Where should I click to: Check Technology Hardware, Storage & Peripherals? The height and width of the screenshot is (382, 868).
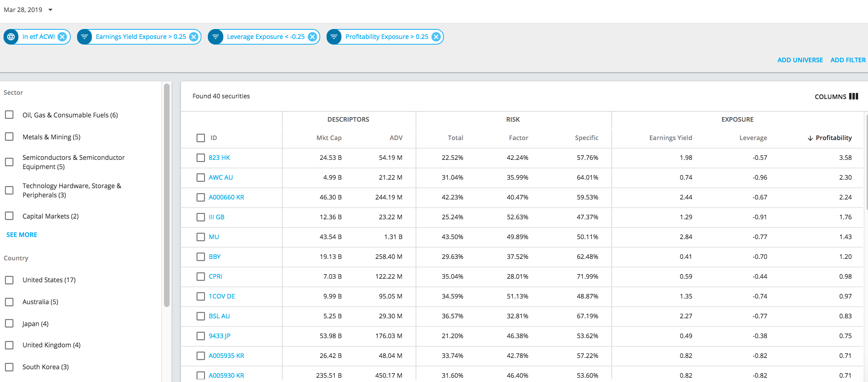tap(9, 190)
